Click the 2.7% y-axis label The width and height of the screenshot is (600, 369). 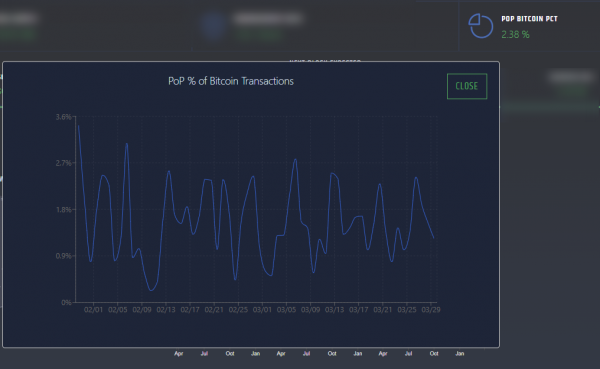64,163
